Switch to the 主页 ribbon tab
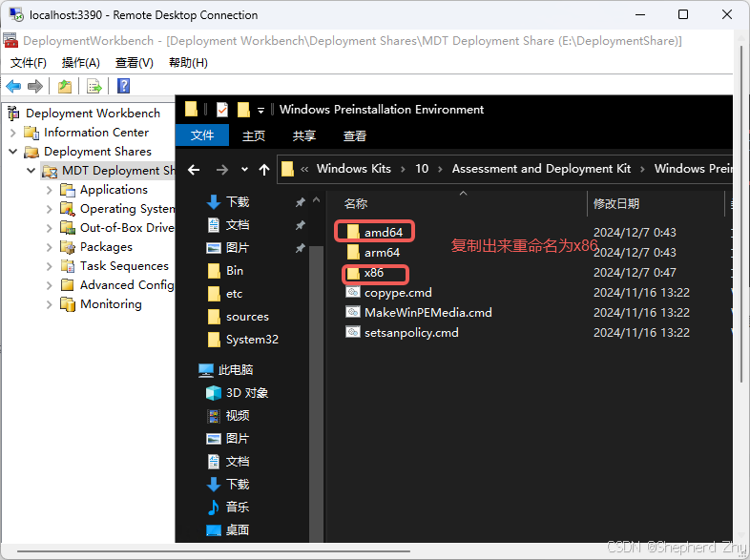Viewport: 750px width, 560px height. [254, 135]
